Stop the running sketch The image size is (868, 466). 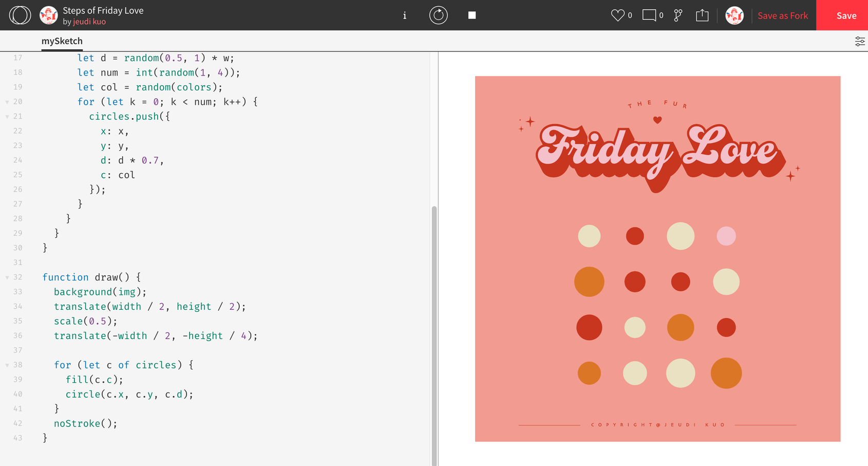pos(472,15)
